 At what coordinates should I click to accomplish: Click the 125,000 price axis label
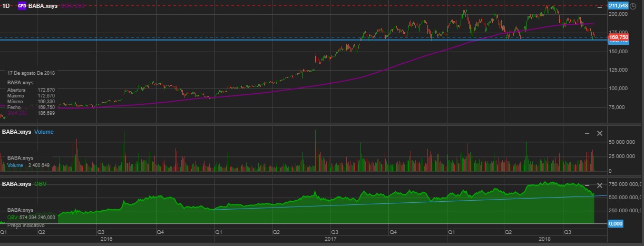point(619,70)
